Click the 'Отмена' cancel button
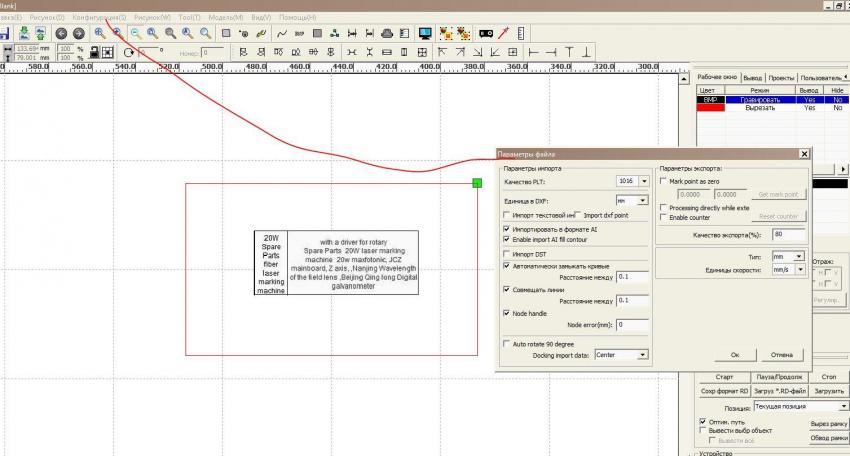This screenshot has height=456, width=850. tap(781, 354)
